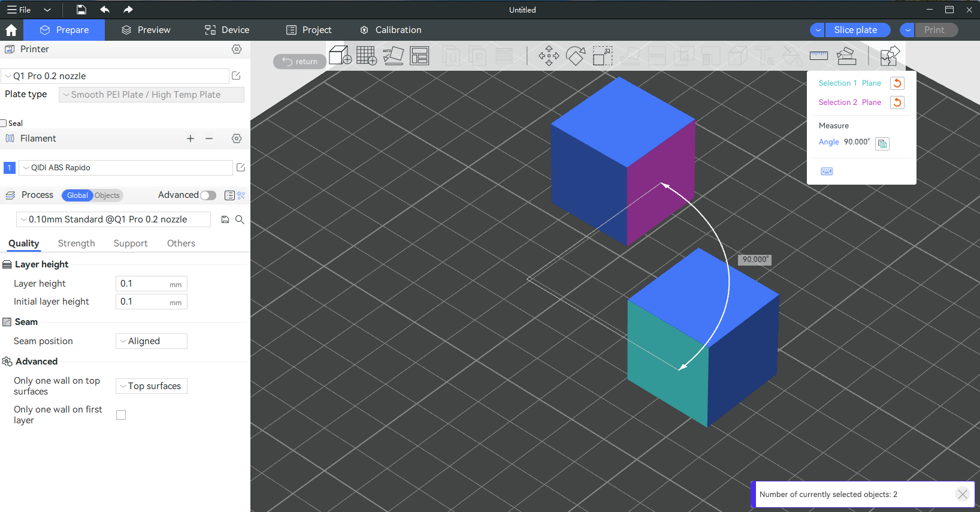
Task: Turn on the Advanced toggle
Action: point(208,195)
